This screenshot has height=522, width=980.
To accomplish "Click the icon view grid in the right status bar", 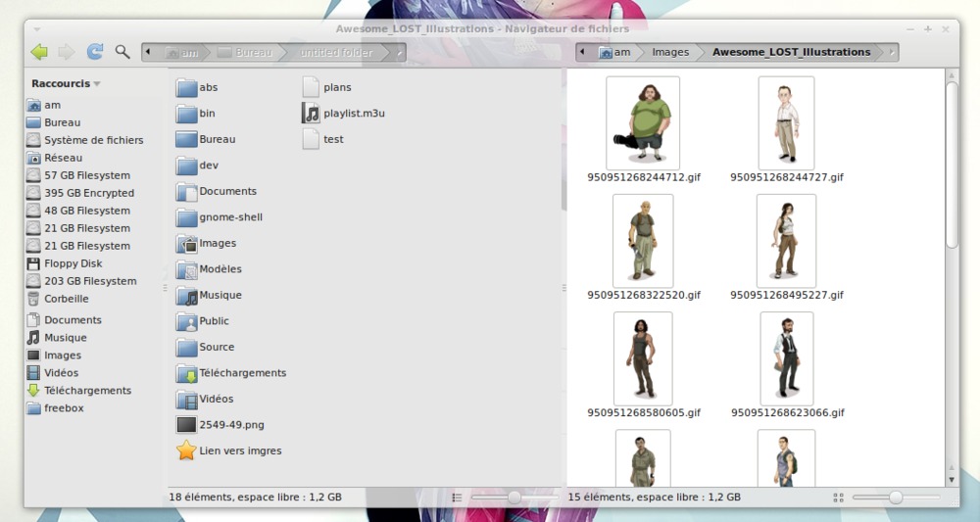I will tap(839, 498).
